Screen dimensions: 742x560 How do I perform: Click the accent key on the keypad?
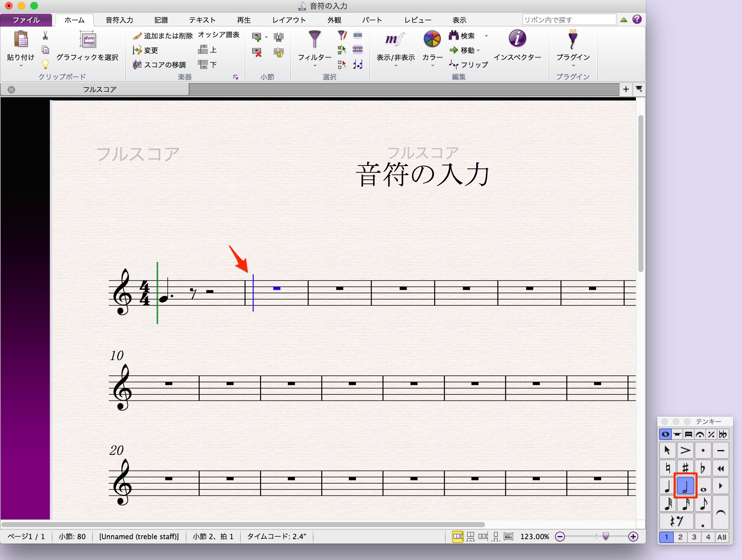click(685, 450)
